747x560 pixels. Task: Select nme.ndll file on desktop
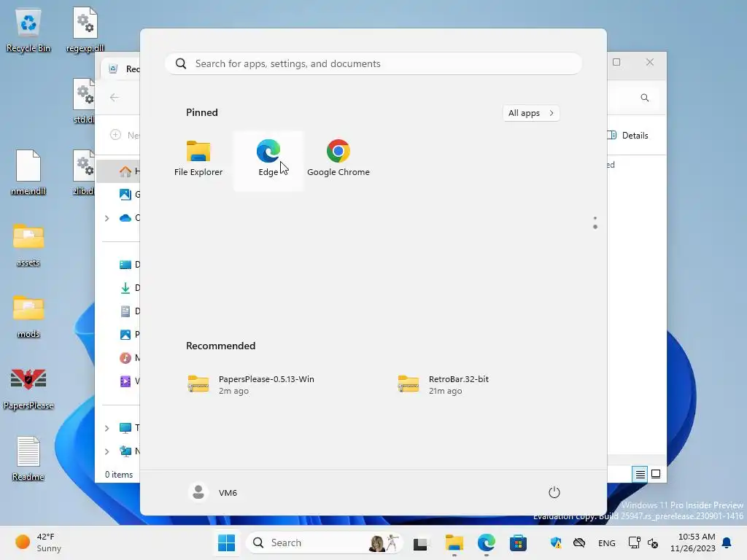(x=28, y=172)
